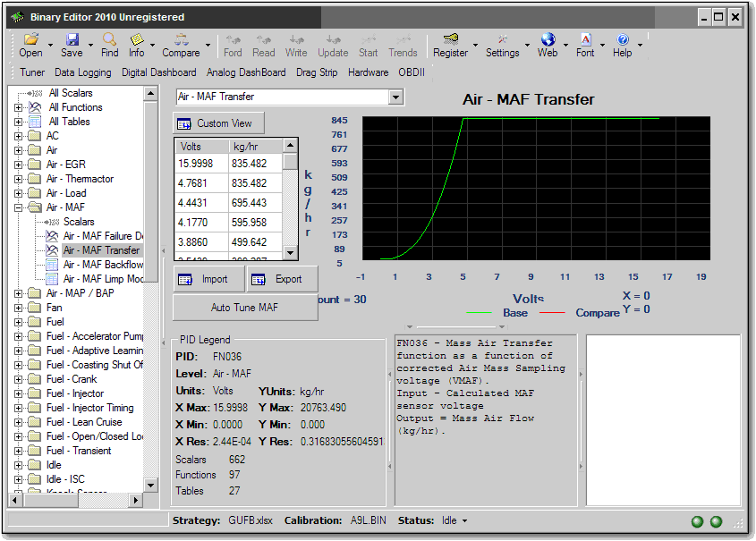Image resolution: width=756 pixels, height=541 pixels.
Task: Click the Air - MAF Backflow table icon
Action: 52,265
